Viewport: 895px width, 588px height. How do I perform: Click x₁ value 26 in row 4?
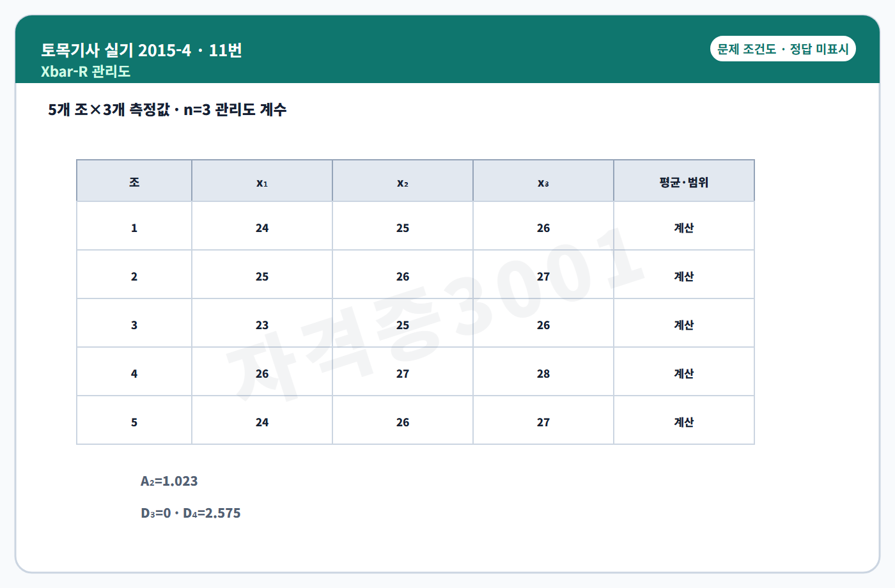262,372
